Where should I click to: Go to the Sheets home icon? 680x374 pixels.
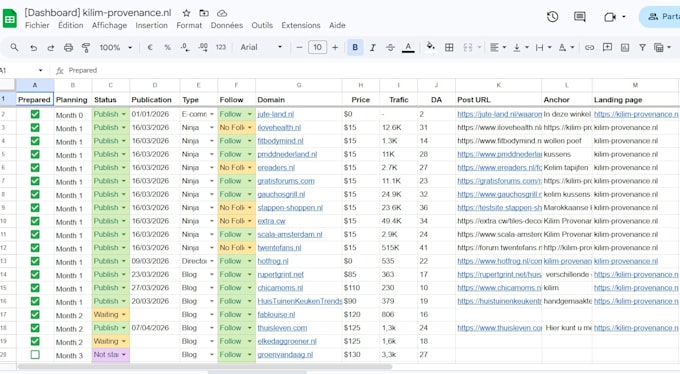click(10, 19)
